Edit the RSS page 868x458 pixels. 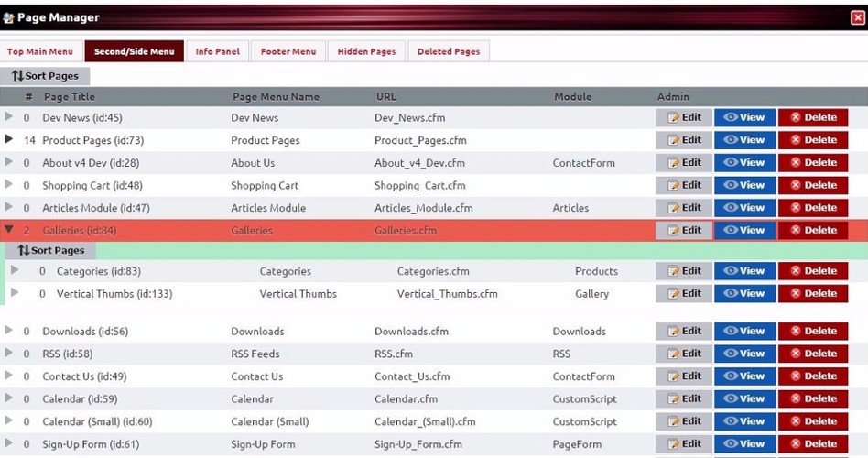tap(684, 354)
